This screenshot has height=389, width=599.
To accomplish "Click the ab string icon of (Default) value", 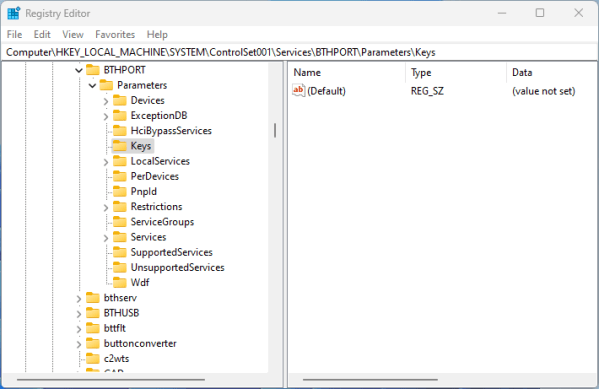I will [298, 91].
